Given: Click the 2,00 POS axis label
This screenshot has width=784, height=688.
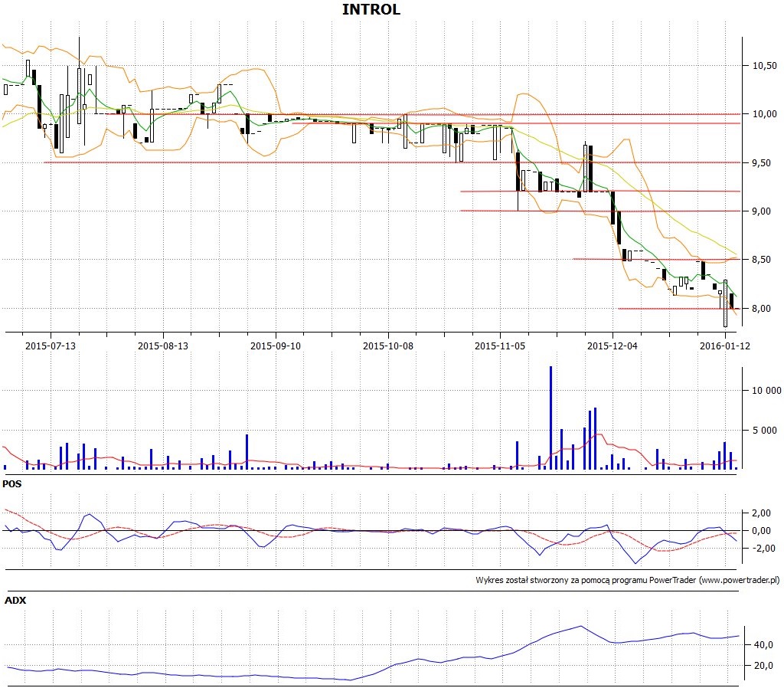Looking at the screenshot, I should 761,513.
